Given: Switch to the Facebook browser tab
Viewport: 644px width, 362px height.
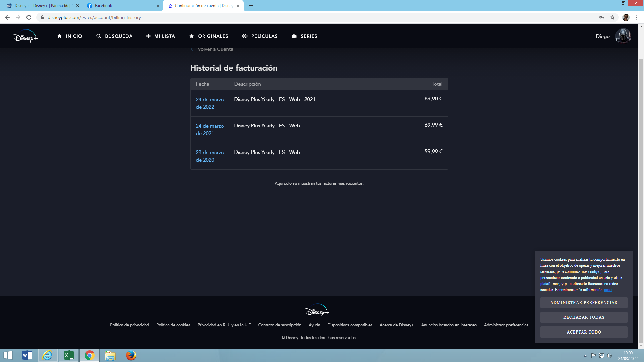Looking at the screenshot, I should click(121, 6).
